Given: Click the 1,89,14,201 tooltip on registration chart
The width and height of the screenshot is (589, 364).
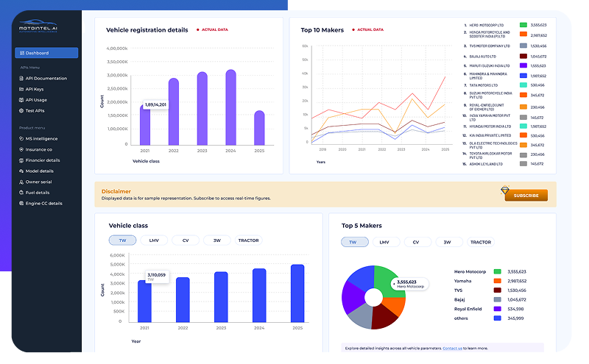Looking at the screenshot, I should pos(155,104).
